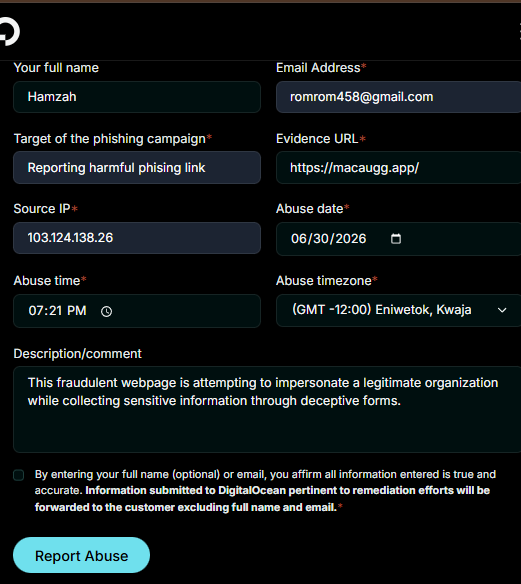This screenshot has width=521, height=584.
Task: Open the hamburger menu at the header's right edge
Action: click(520, 32)
